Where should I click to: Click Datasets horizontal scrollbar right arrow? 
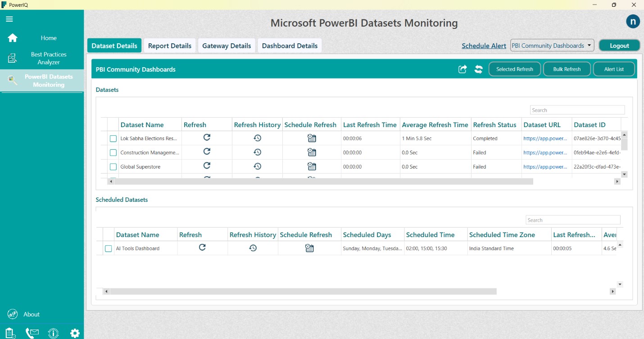coord(617,181)
